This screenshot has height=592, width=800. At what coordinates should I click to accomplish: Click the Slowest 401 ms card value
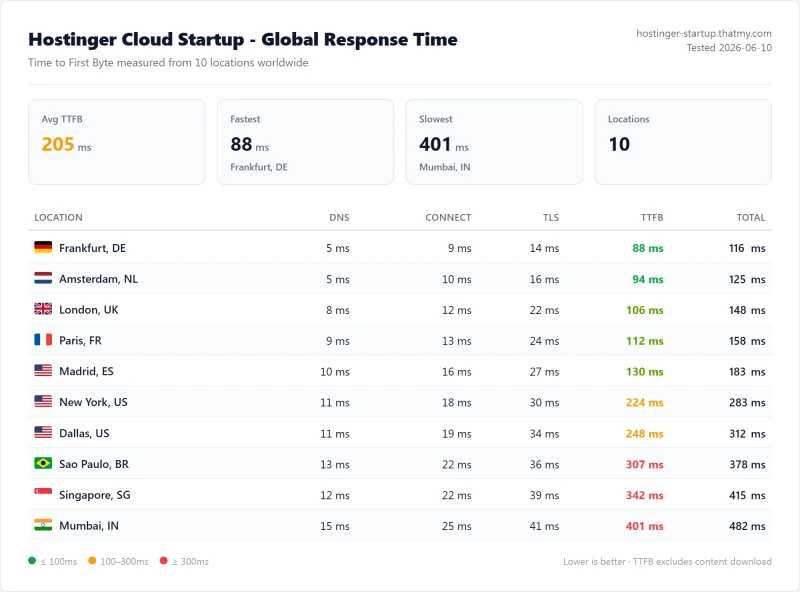[444, 144]
